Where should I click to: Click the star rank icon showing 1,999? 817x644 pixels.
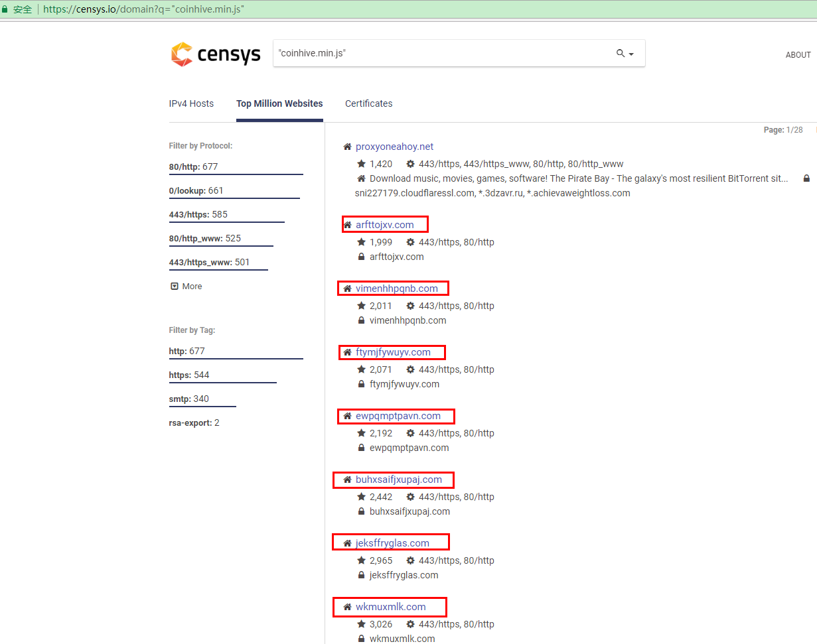click(x=362, y=242)
